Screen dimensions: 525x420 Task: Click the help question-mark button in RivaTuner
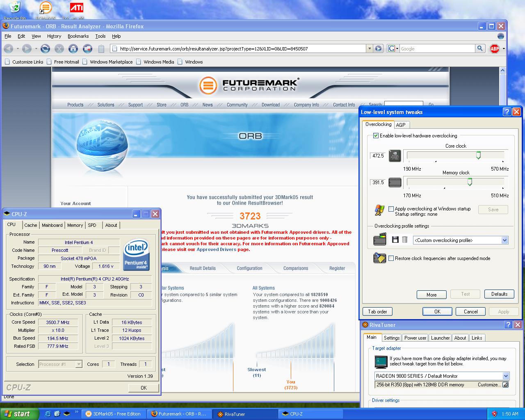click(x=509, y=325)
